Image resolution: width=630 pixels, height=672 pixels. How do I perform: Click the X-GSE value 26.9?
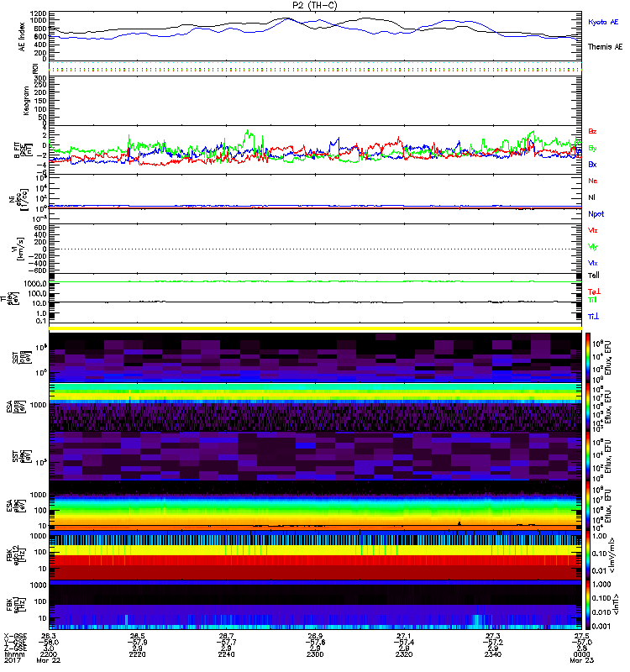coord(315,636)
